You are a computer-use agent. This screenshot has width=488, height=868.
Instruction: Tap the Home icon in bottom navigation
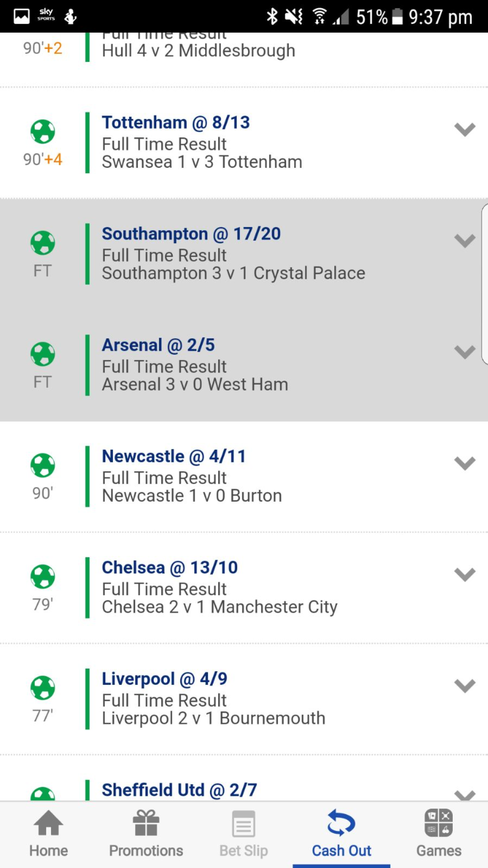click(x=48, y=823)
